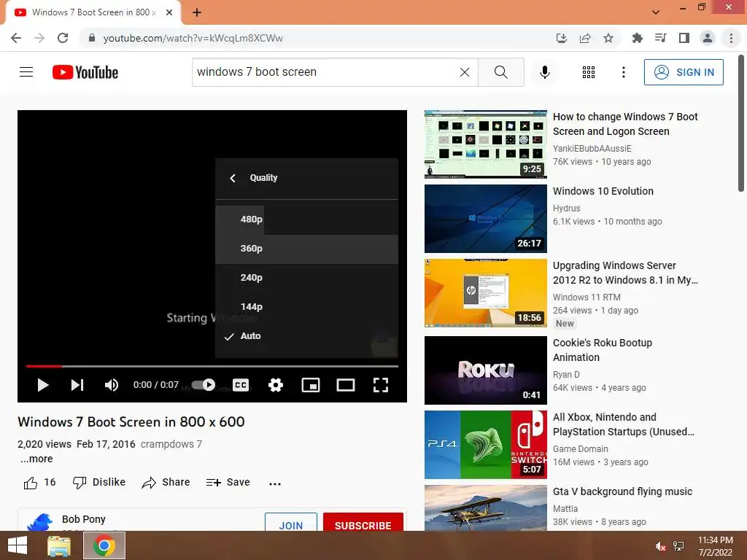Select 240p video quality
Image resolution: width=747 pixels, height=560 pixels.
306,278
